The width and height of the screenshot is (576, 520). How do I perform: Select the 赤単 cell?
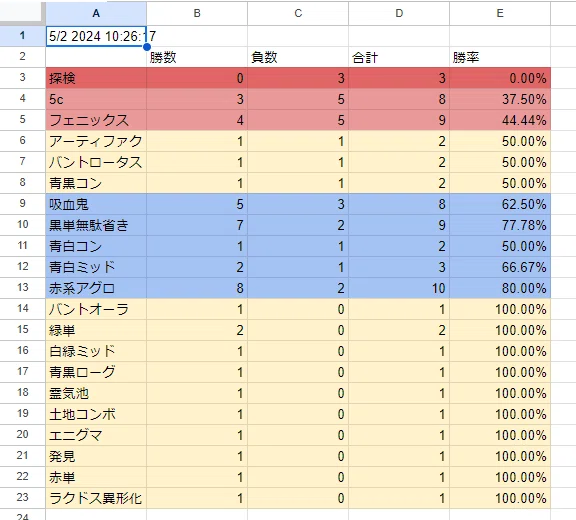(96, 477)
